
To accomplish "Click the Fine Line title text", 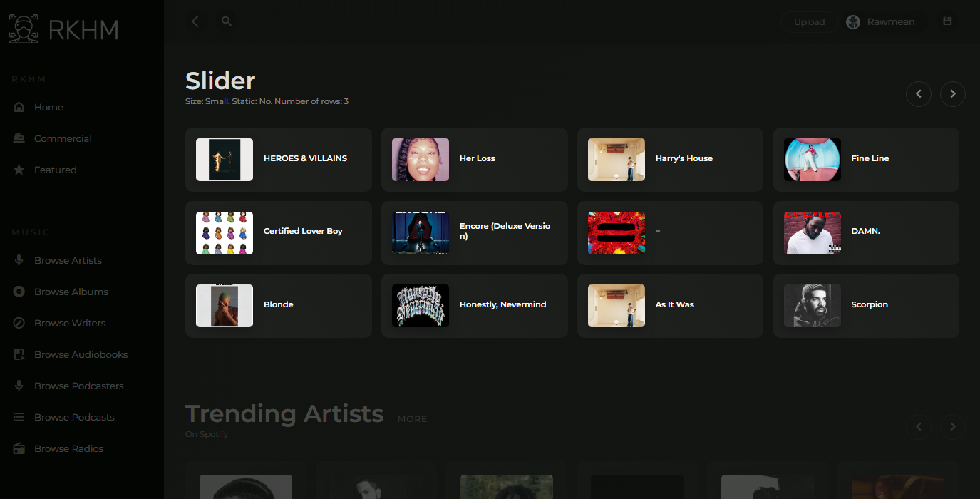I will pyautogui.click(x=870, y=158).
